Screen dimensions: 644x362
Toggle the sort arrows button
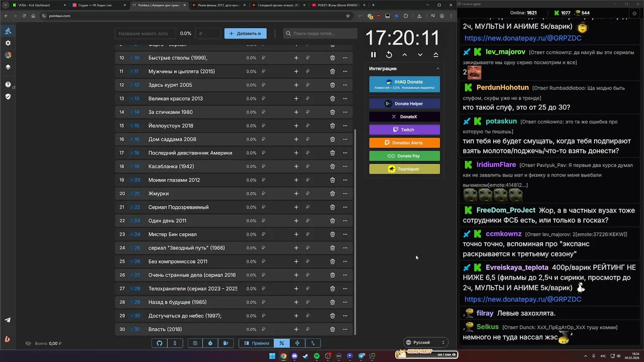(313, 343)
